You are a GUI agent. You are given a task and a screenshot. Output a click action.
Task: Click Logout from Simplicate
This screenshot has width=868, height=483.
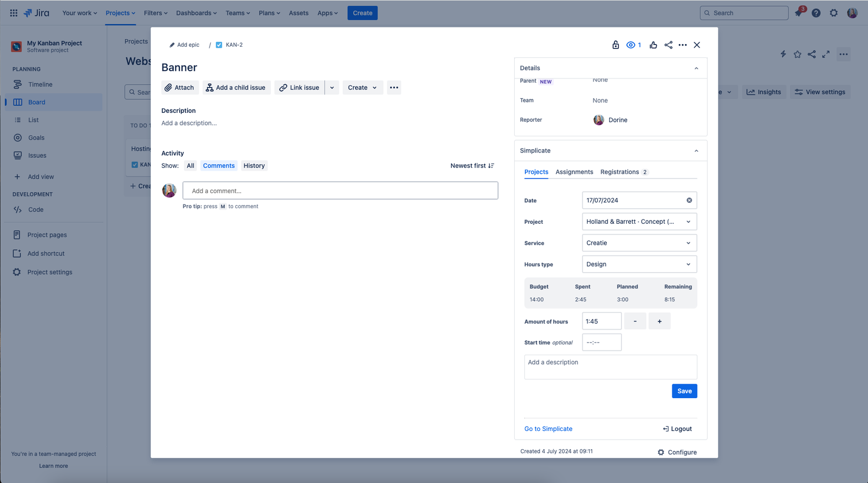(677, 429)
